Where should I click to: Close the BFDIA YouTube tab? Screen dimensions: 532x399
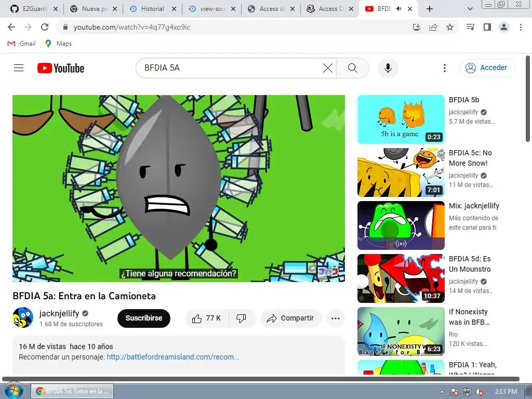410,9
